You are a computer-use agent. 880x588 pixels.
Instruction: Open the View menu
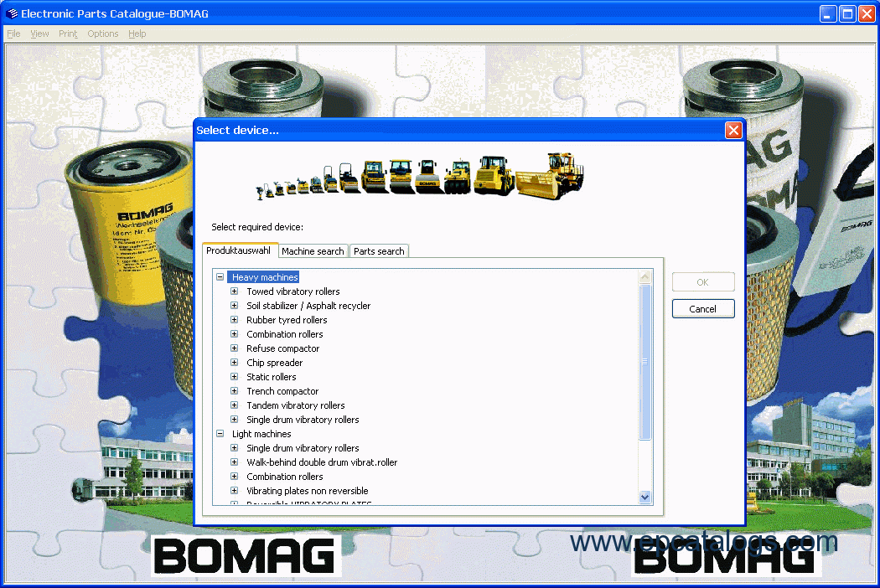point(39,34)
